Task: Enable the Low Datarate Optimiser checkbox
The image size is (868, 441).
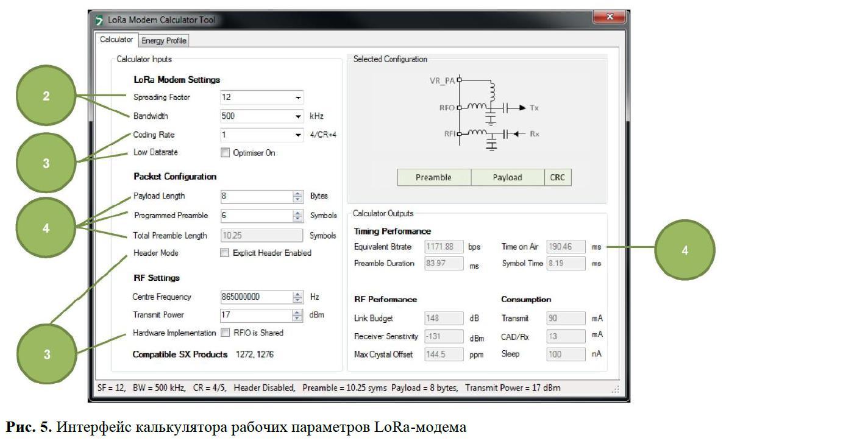Action: tap(225, 153)
